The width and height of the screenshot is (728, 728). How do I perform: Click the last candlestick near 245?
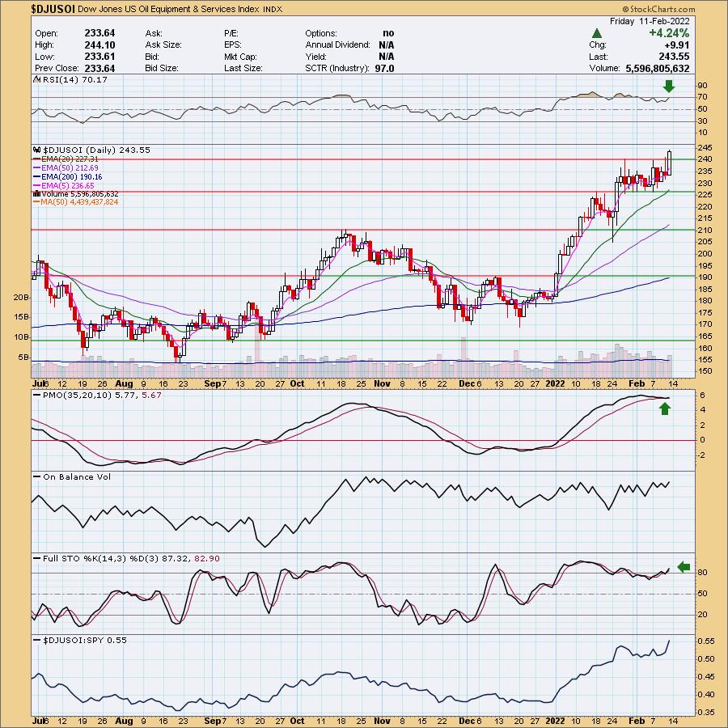coord(670,163)
